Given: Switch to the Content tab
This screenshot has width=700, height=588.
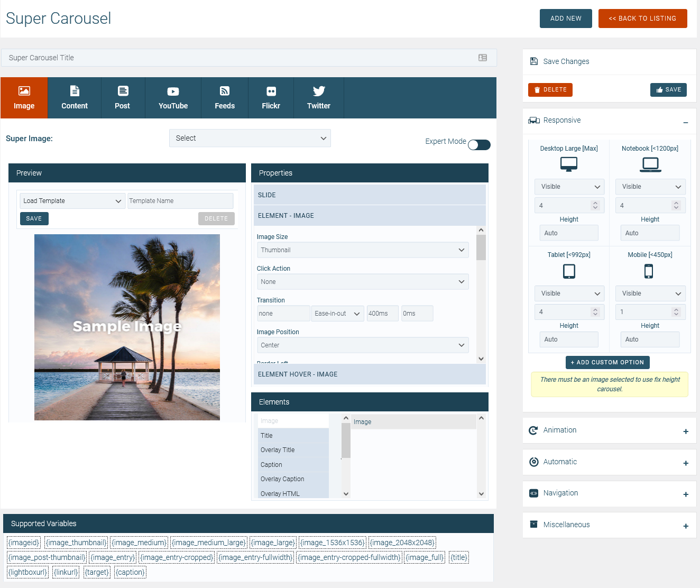Looking at the screenshot, I should pos(75,98).
